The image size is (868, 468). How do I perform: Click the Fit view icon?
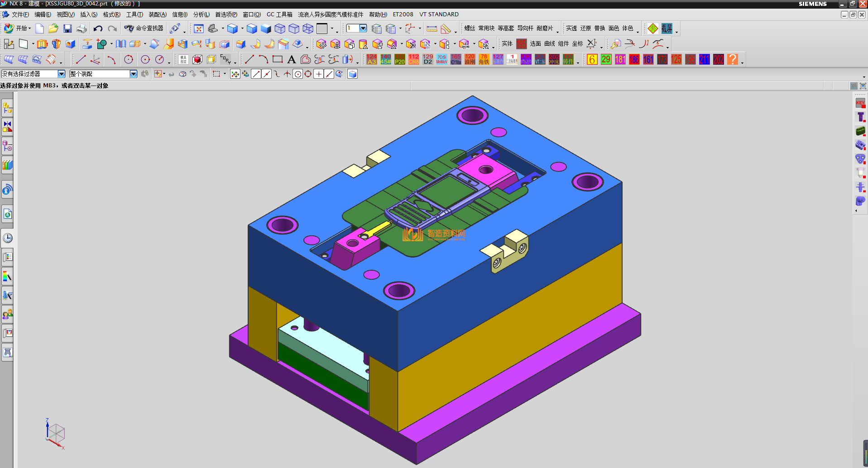pyautogui.click(x=198, y=29)
